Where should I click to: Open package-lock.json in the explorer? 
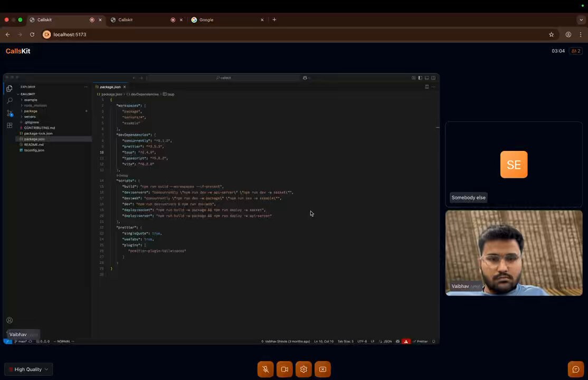click(38, 134)
